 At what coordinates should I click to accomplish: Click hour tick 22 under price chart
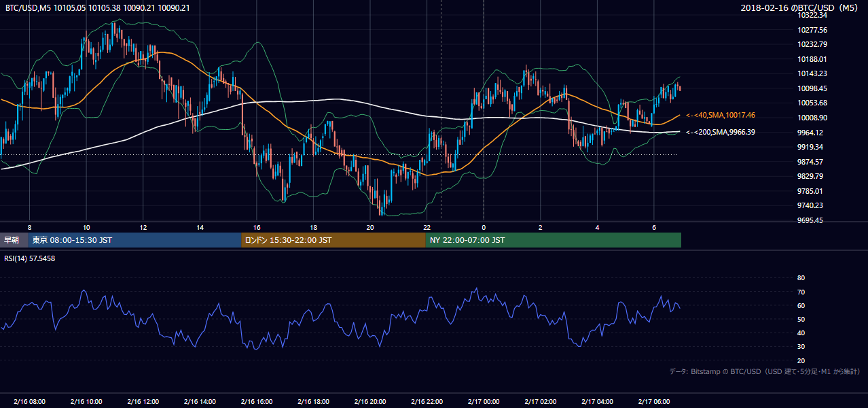pyautogui.click(x=427, y=227)
